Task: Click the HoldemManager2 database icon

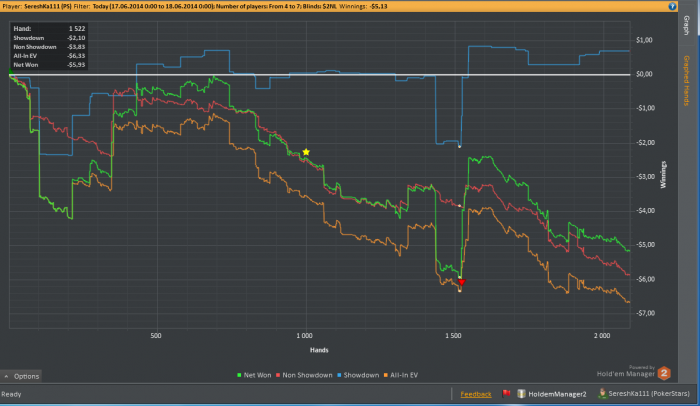Action: click(521, 393)
